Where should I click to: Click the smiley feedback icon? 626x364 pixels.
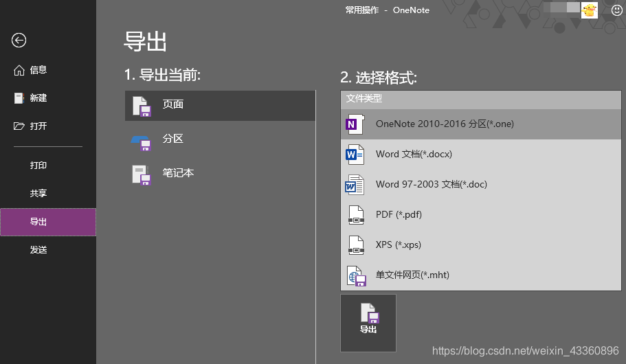617,10
